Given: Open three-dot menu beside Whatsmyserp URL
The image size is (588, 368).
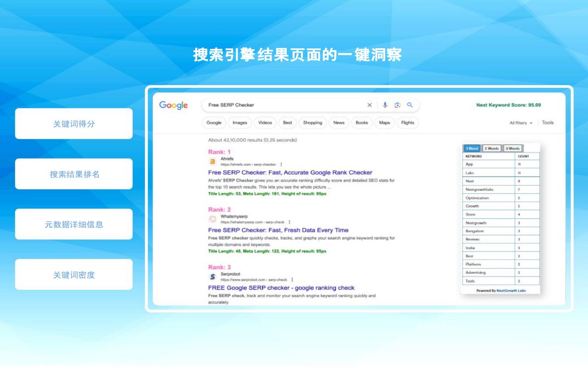Looking at the screenshot, I should 289,222.
